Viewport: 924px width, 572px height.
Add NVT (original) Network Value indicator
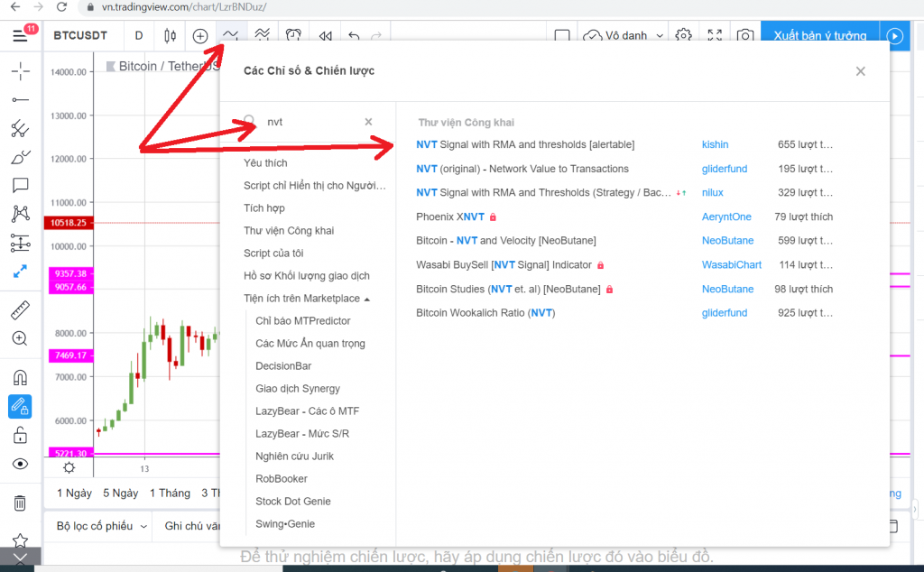522,169
